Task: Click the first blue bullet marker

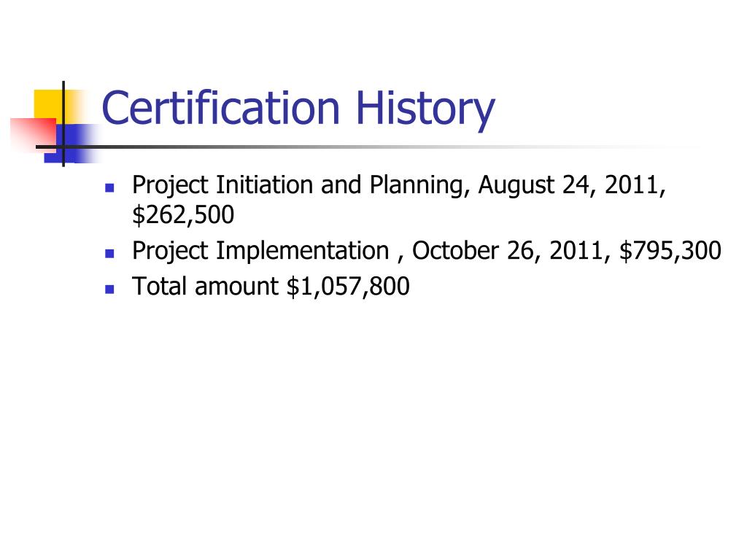Action: coord(109,187)
